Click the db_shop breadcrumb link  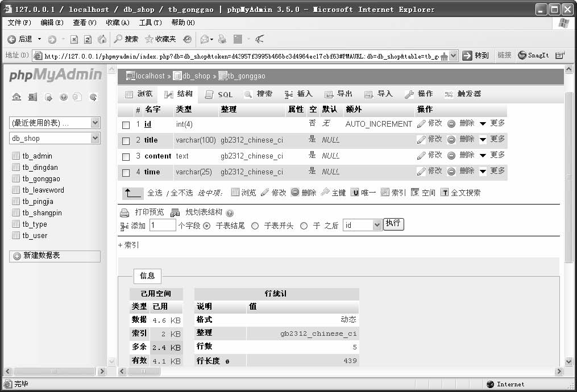tap(196, 76)
